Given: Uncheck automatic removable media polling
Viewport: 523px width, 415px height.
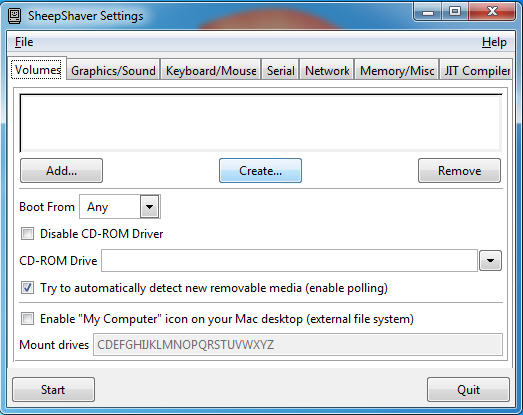Looking at the screenshot, I should (x=27, y=288).
